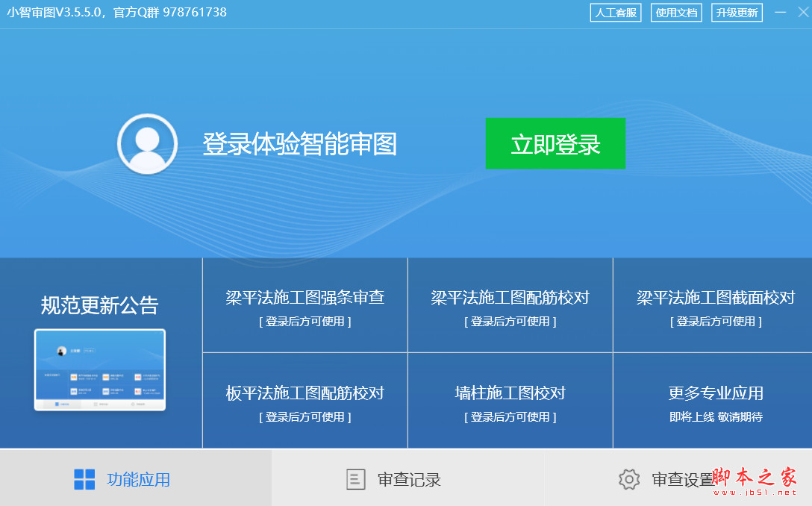
Task: Click 更多专业应用 panel
Action: pyautogui.click(x=710, y=400)
